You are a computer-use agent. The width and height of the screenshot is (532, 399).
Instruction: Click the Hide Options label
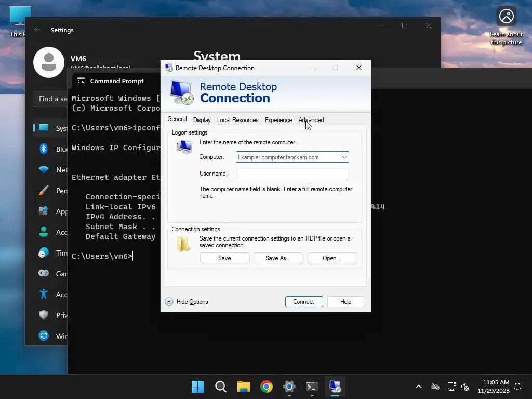click(192, 302)
